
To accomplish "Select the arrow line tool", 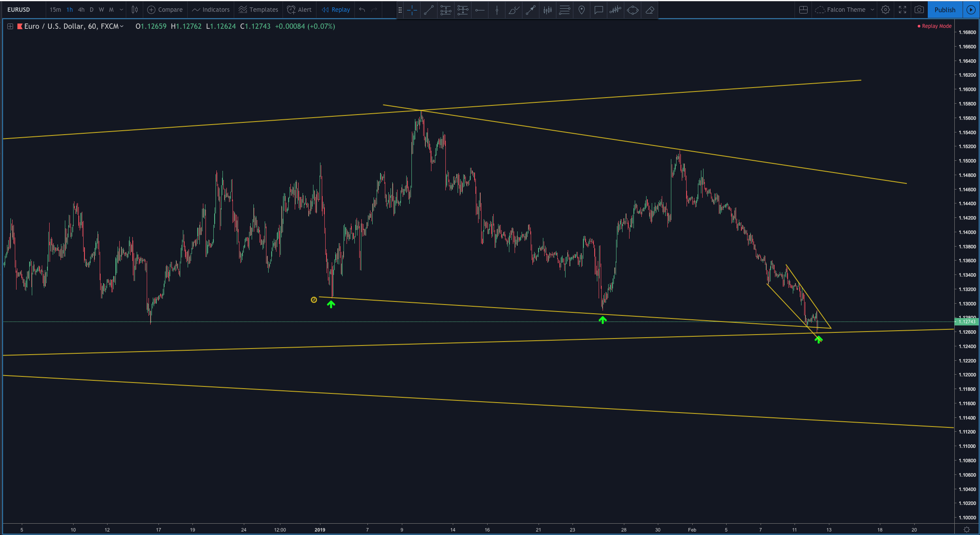I will 531,10.
